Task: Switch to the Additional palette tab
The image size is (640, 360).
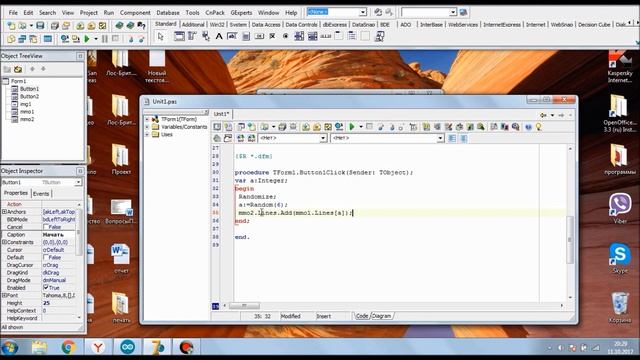Action: [193, 24]
